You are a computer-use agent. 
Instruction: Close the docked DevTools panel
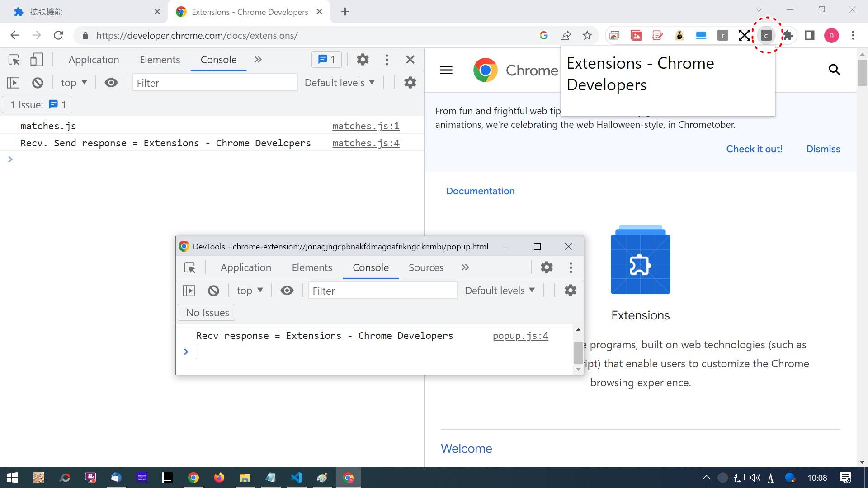(410, 60)
